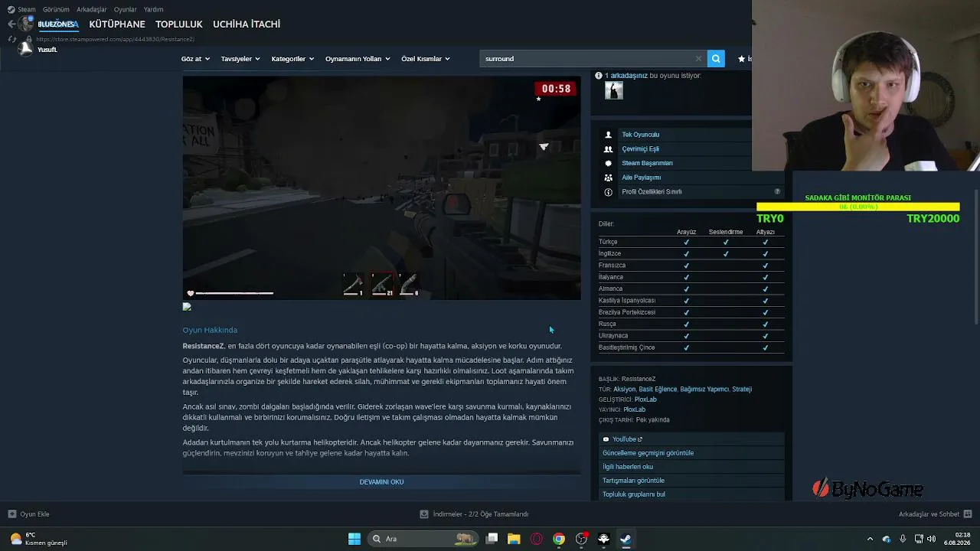The width and height of the screenshot is (980, 551).
Task: Click the profile features info icon
Action: pos(609,192)
